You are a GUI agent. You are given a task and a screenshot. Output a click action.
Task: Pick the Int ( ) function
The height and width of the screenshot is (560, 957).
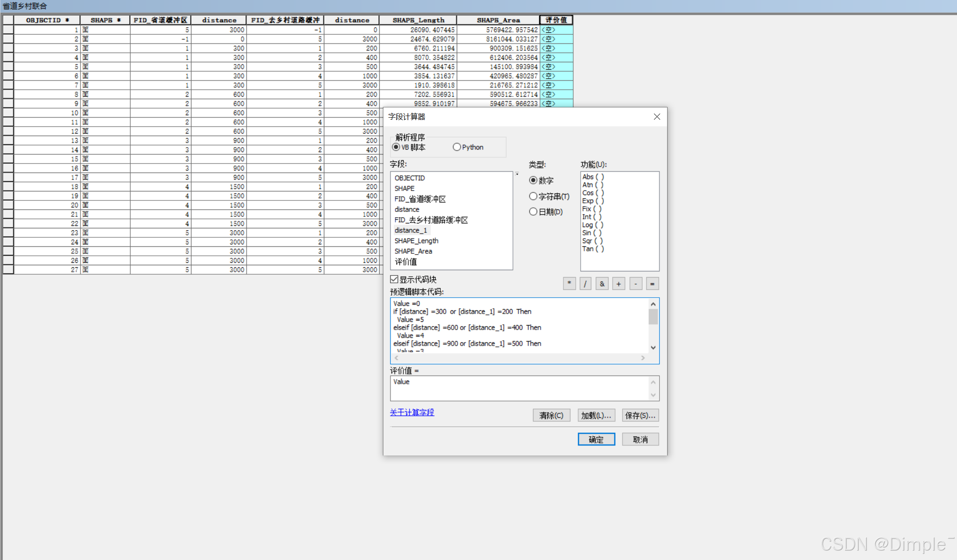(592, 217)
